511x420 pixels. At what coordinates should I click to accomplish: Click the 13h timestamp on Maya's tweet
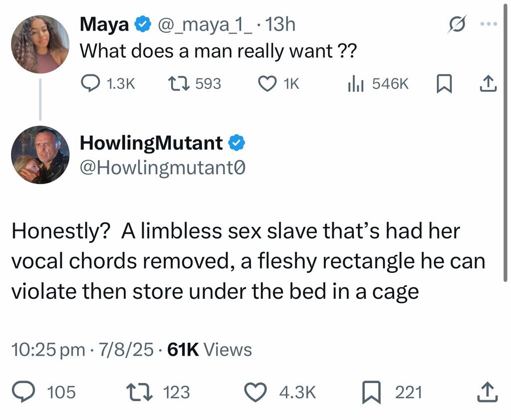(x=281, y=25)
